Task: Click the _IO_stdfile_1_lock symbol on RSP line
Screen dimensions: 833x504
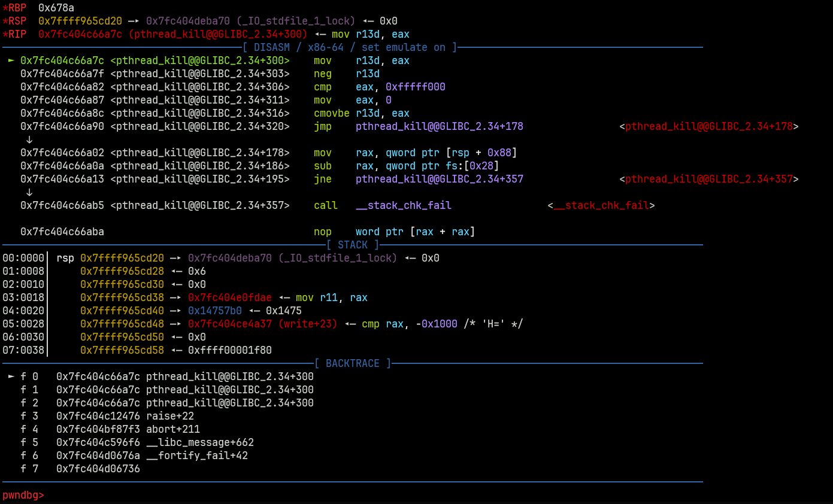Action: click(295, 21)
